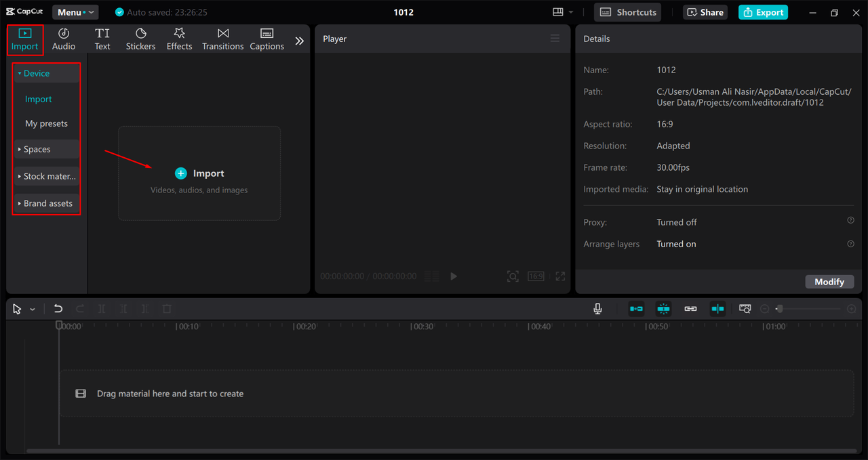Expand the layout dropdown arrow
The width and height of the screenshot is (868, 460).
[571, 12]
